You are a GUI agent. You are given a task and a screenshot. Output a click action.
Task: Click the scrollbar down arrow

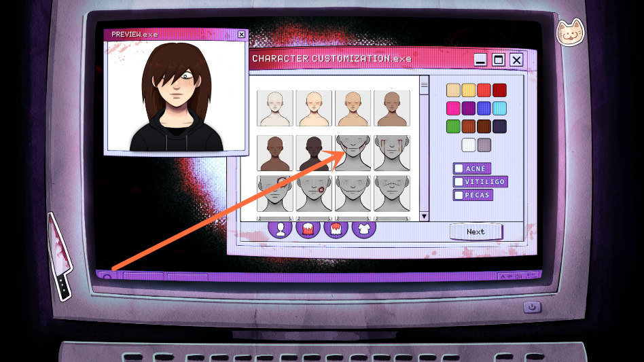coord(425,216)
